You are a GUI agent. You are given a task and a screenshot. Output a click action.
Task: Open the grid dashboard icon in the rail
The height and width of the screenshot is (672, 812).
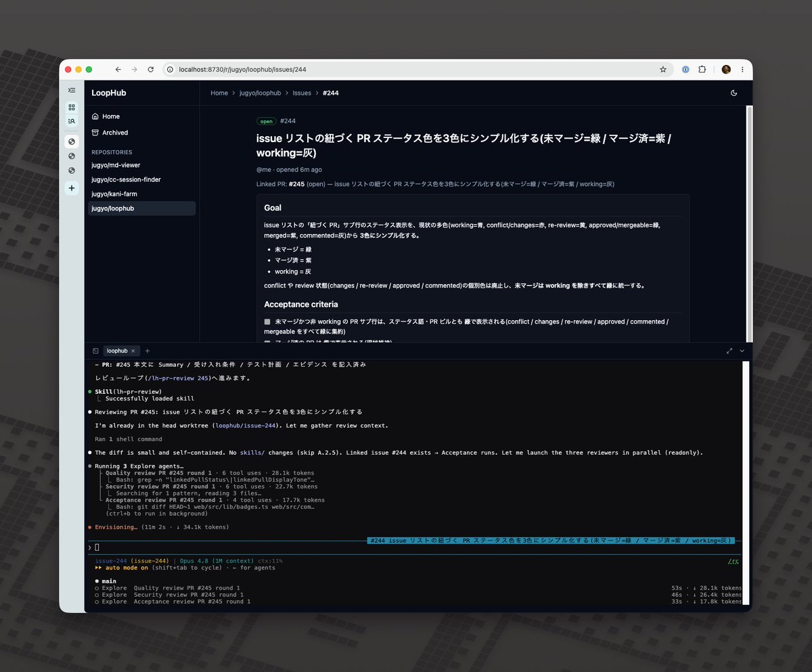point(72,108)
